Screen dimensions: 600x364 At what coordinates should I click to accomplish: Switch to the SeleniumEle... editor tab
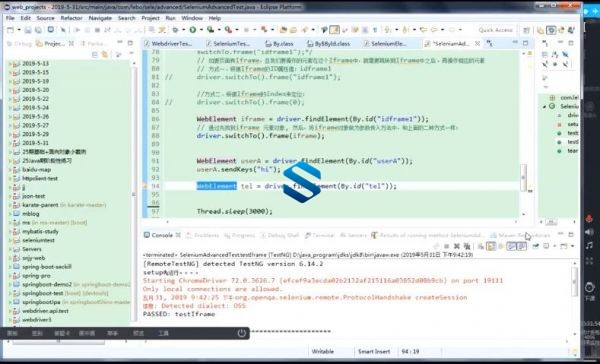(385, 44)
